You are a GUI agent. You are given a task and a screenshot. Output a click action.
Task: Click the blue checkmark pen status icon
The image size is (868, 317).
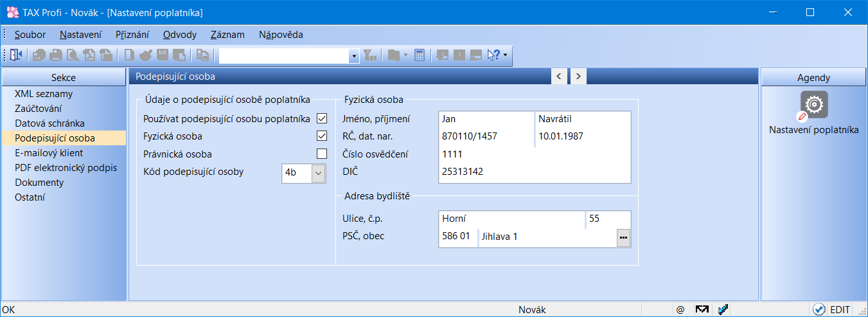click(x=723, y=309)
